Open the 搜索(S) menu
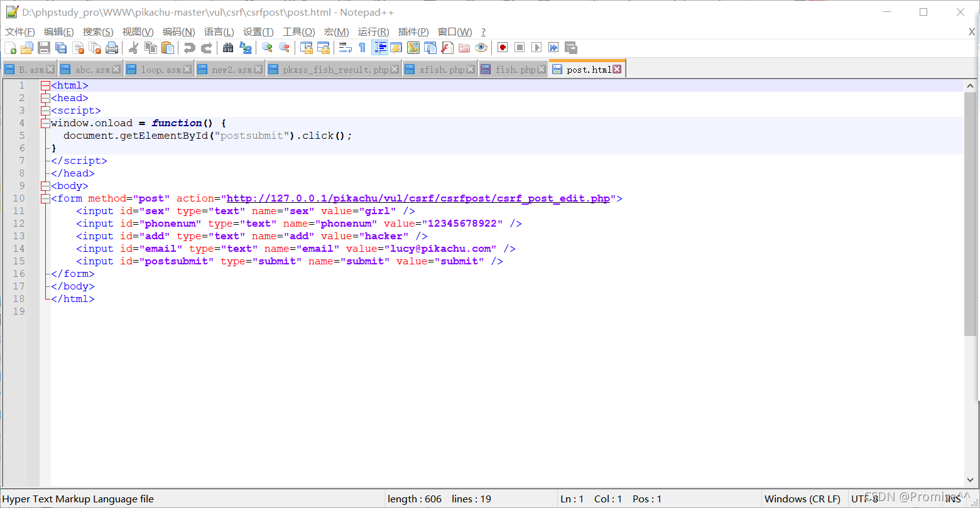 (98, 32)
